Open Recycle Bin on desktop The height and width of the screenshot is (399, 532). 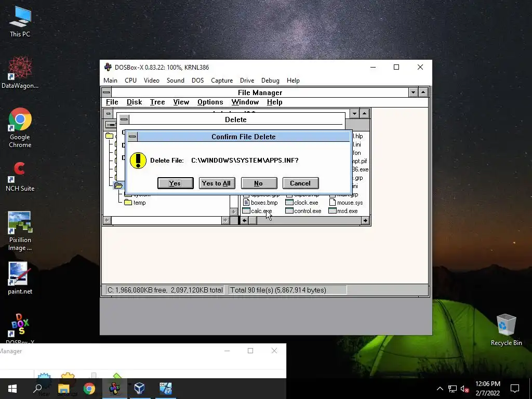(506, 330)
